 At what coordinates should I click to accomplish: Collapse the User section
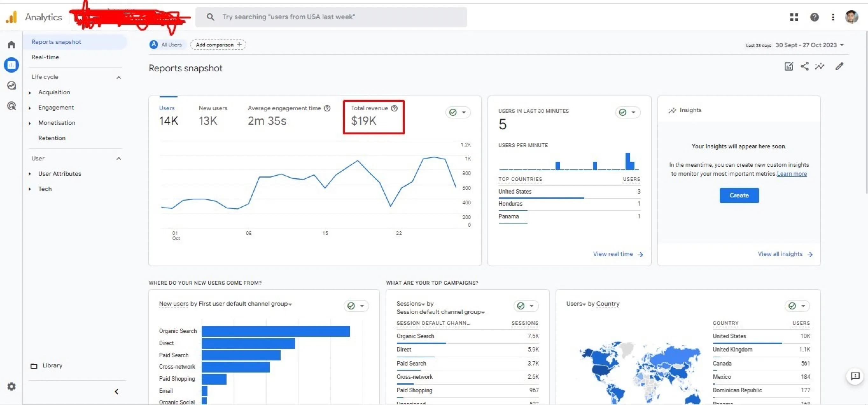[119, 159]
